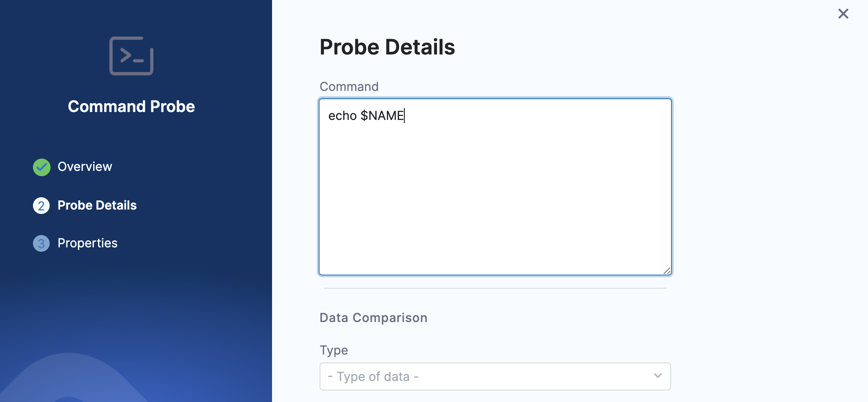Click the Probe Details main heading
The width and height of the screenshot is (868, 402).
pos(387,47)
